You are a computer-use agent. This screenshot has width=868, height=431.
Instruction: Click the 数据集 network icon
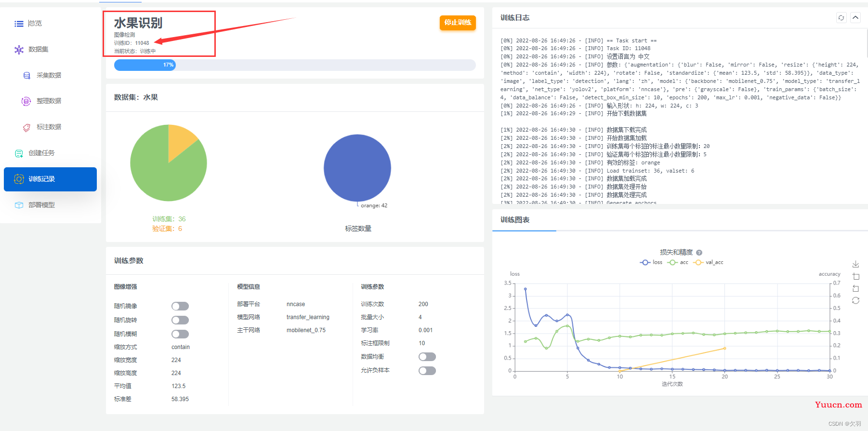coord(19,50)
